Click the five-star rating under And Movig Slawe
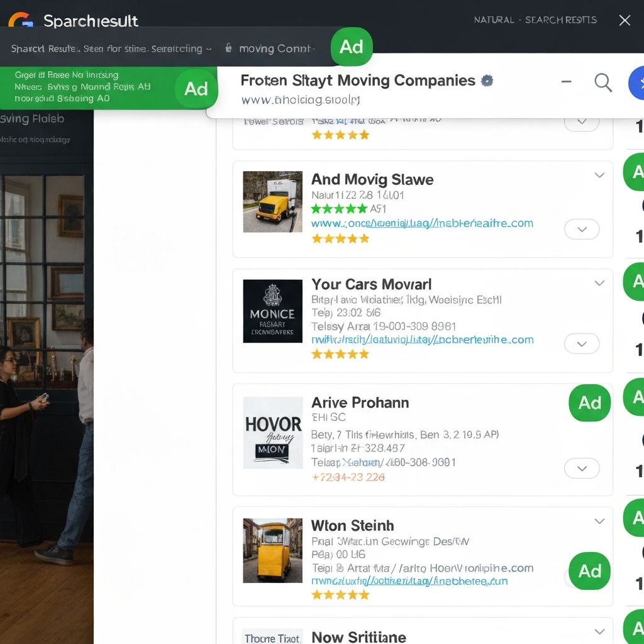Viewport: 644px width, 644px height. pyautogui.click(x=340, y=238)
